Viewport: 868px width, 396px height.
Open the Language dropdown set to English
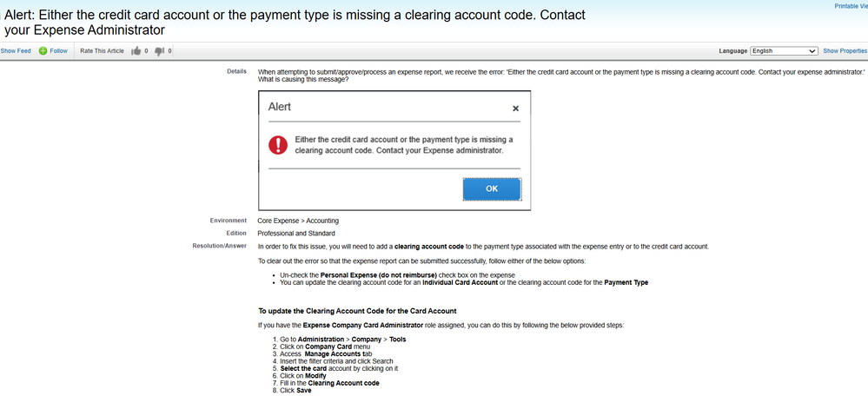click(784, 51)
